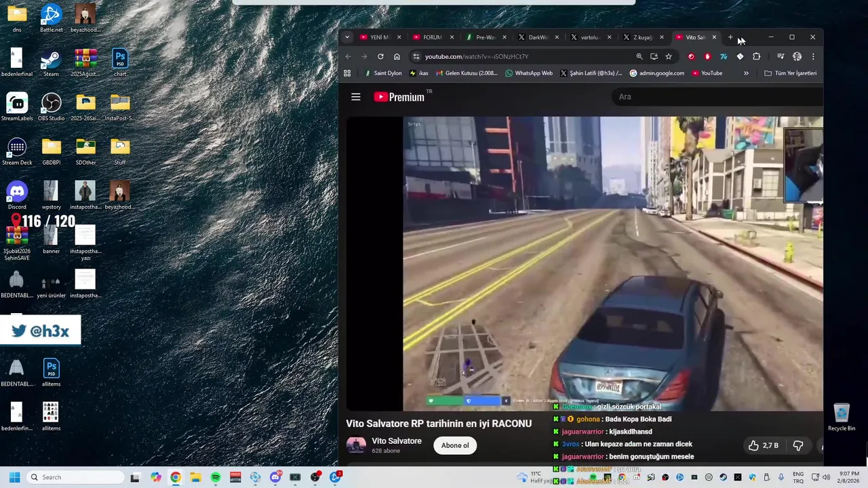The height and width of the screenshot is (488, 868).
Task: Click the Chrome home button icon
Action: (x=397, y=56)
